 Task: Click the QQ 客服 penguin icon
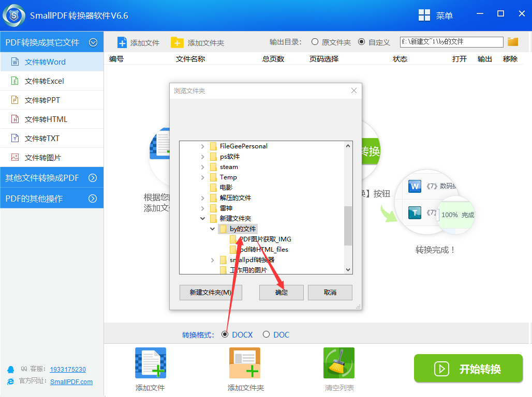(11, 369)
